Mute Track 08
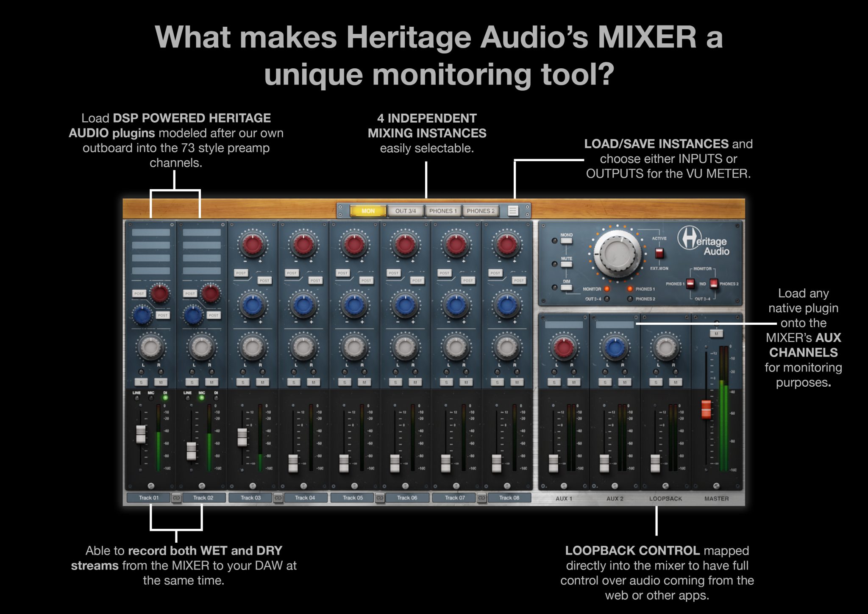This screenshot has width=868, height=614. click(x=517, y=382)
